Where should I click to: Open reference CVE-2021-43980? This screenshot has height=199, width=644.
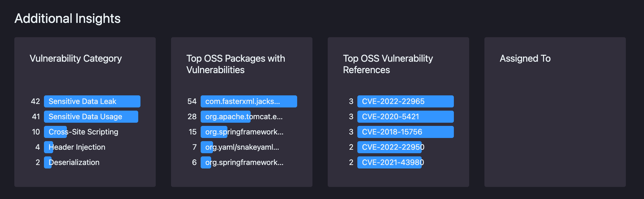(391, 162)
